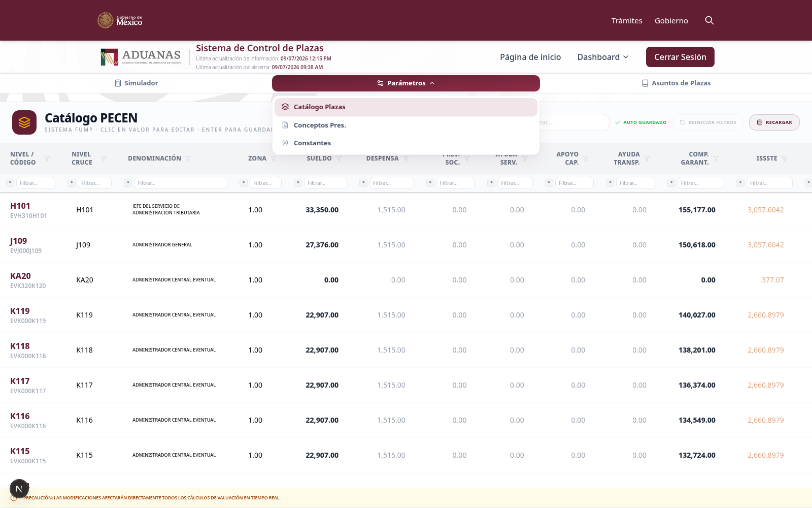Collapse the Parámetros dropdown menu

[x=406, y=83]
